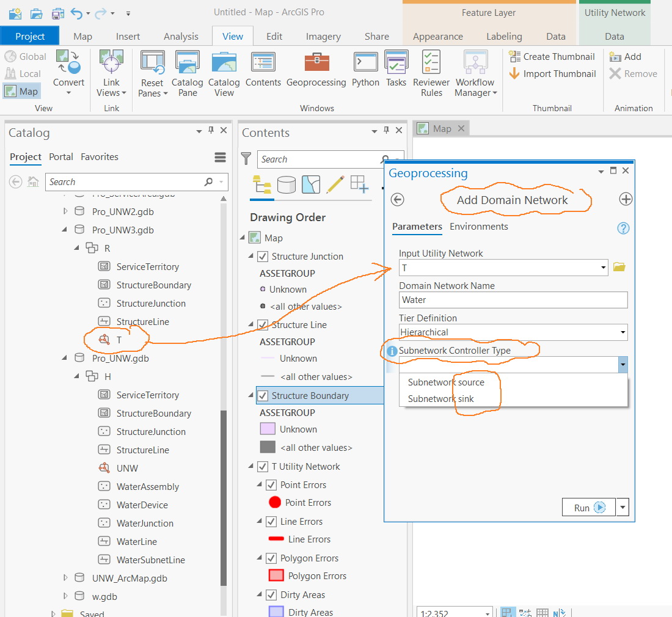Expand Pro_UNW2.gdb in Catalog

pyautogui.click(x=65, y=211)
